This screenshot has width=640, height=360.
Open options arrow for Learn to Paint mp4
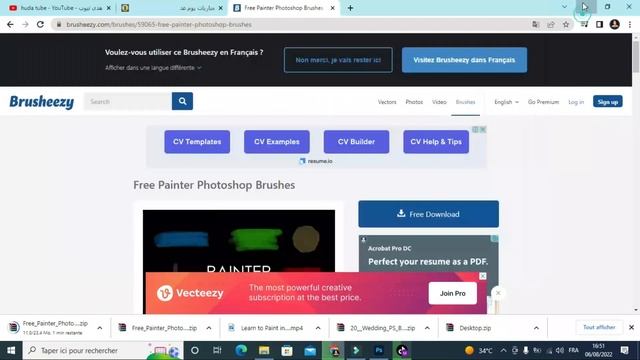[x=318, y=328]
